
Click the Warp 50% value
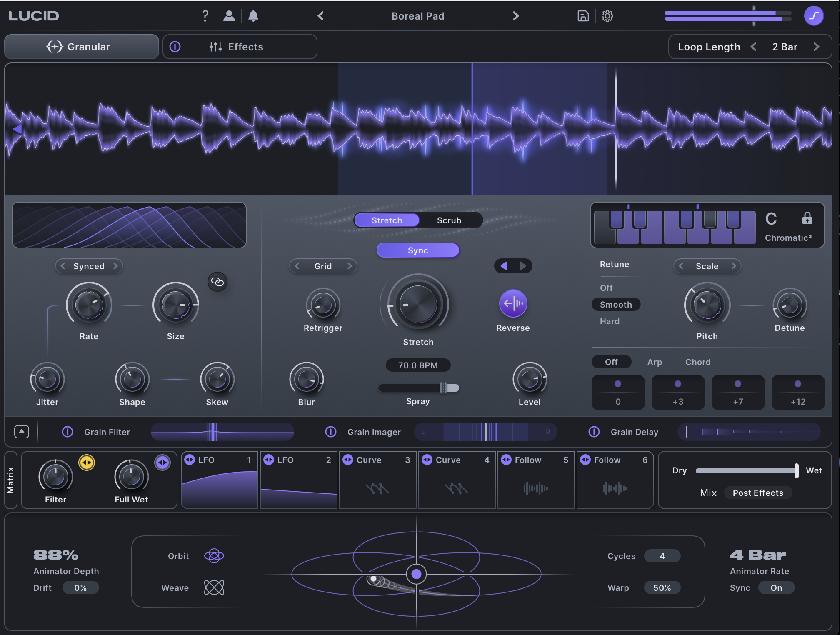click(662, 587)
